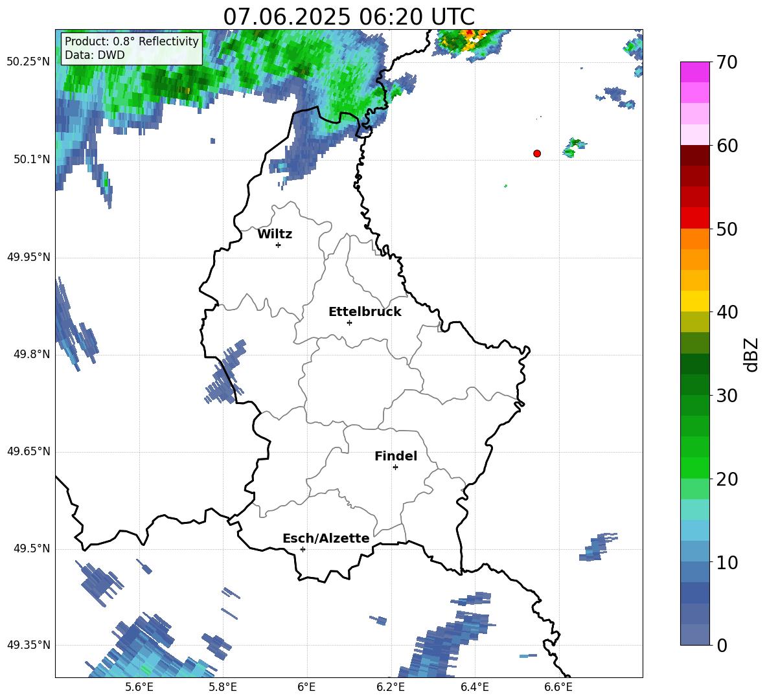This screenshot has width=767, height=700.
Task: Click the Wiltz city label
Action: click(x=275, y=234)
